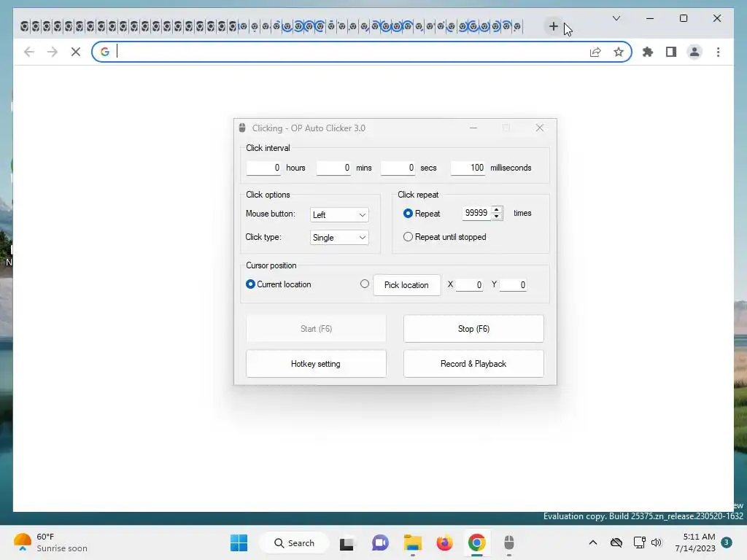
Task: Click the milliseconds field showing 100
Action: (x=468, y=168)
